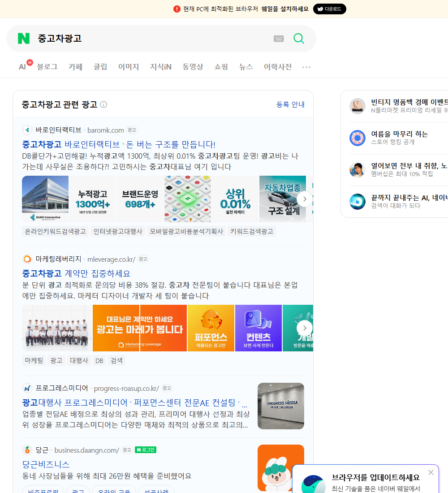Open the PROGRESS MEDIA office thumbnail
Screen dimensions: 448x493
pyautogui.click(x=281, y=406)
